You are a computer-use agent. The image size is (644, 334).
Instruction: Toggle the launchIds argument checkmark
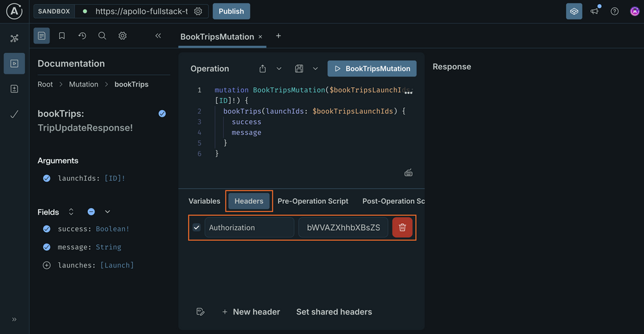tap(47, 178)
